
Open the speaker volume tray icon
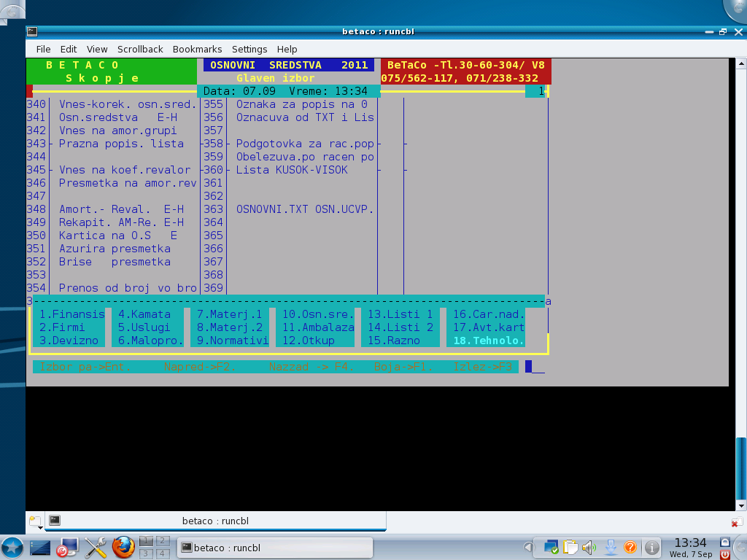[587, 547]
